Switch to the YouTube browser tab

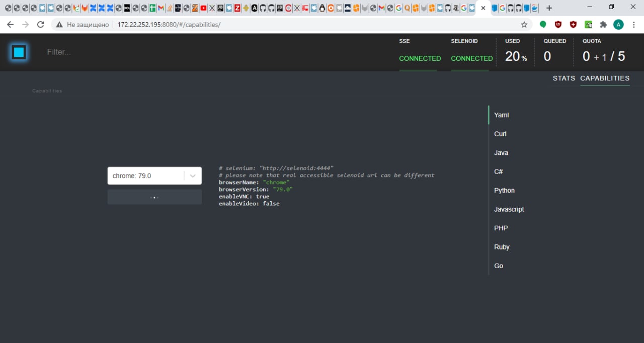[x=203, y=8]
